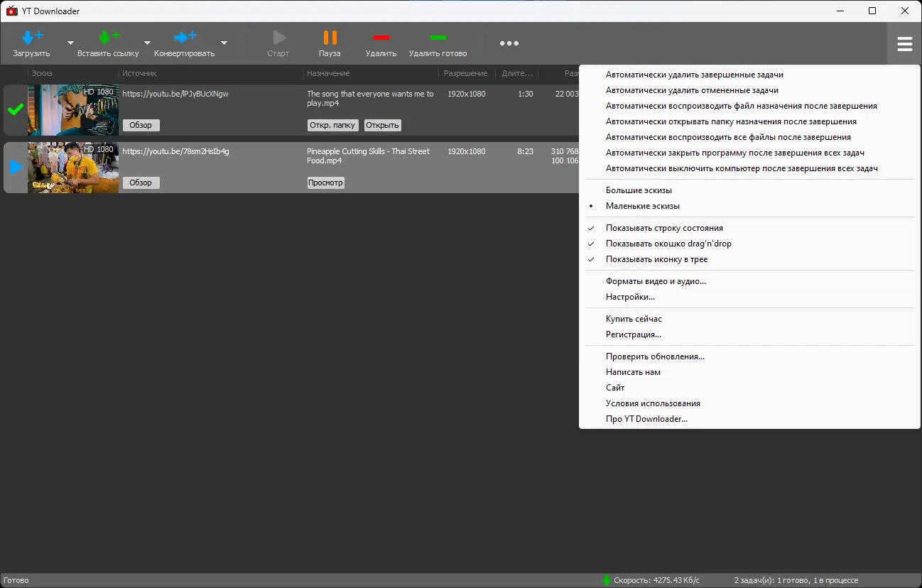Click the YT Downloader app icon in title bar
The width and height of the screenshot is (922, 588).
[11, 11]
